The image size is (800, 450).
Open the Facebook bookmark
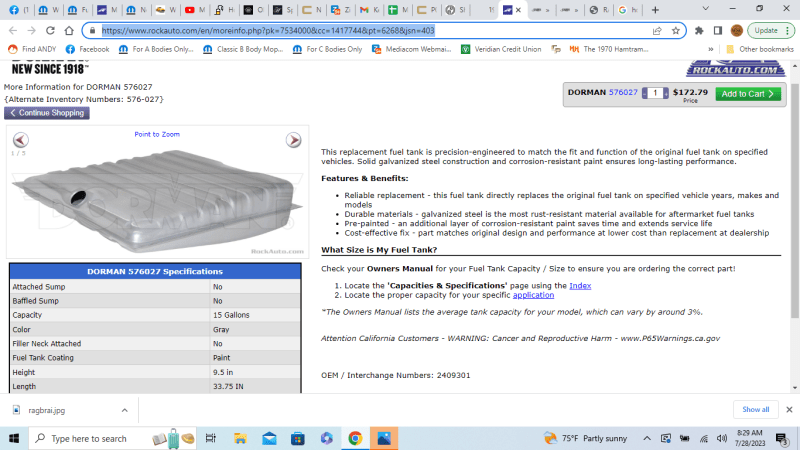(x=88, y=48)
